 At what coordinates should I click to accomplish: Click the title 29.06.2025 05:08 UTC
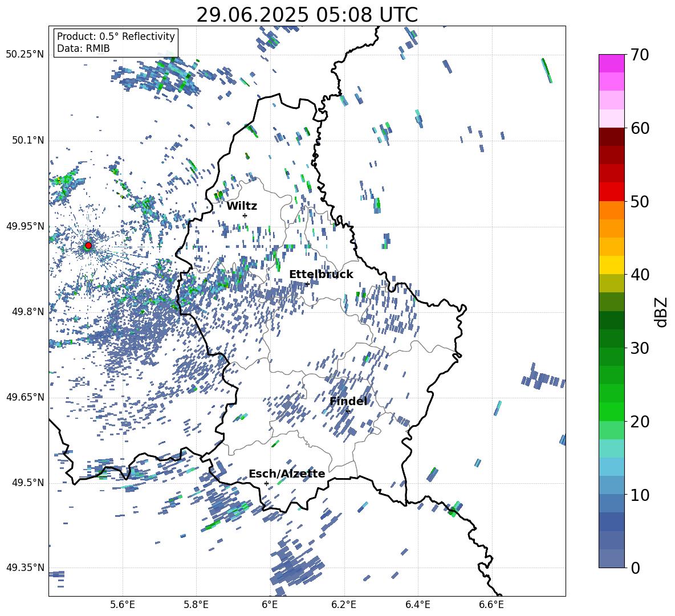[307, 15]
